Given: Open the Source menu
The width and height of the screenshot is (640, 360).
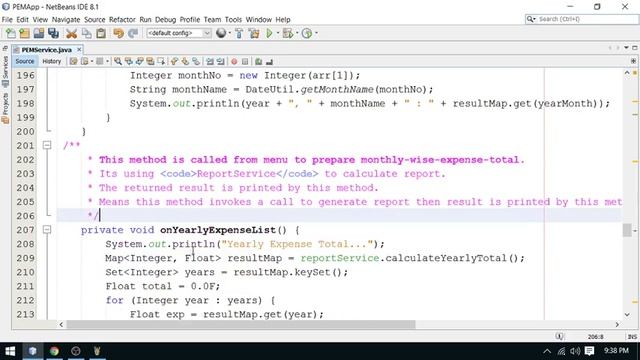Looking at the screenshot, I should (x=95, y=20).
